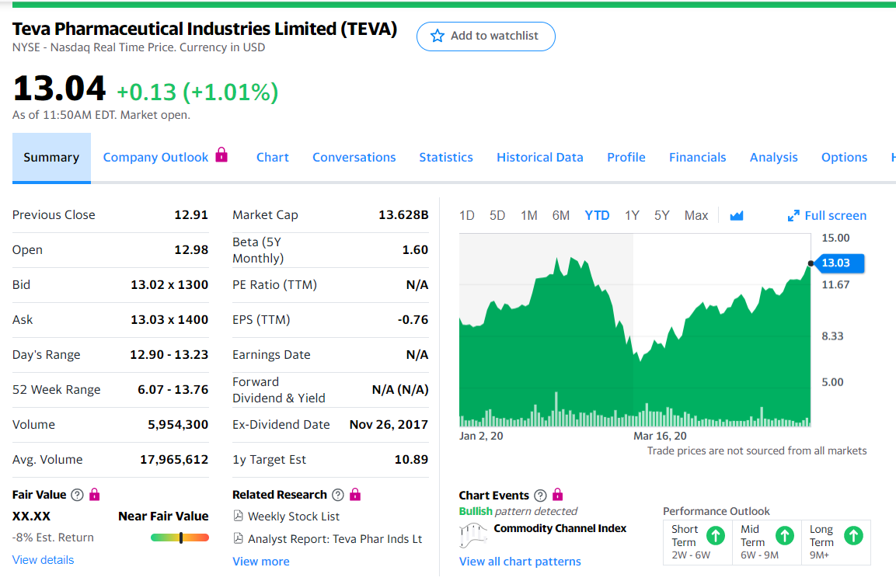Click the Long Term 9M+ outlook box
The width and height of the screenshot is (896, 588).
[x=836, y=541]
